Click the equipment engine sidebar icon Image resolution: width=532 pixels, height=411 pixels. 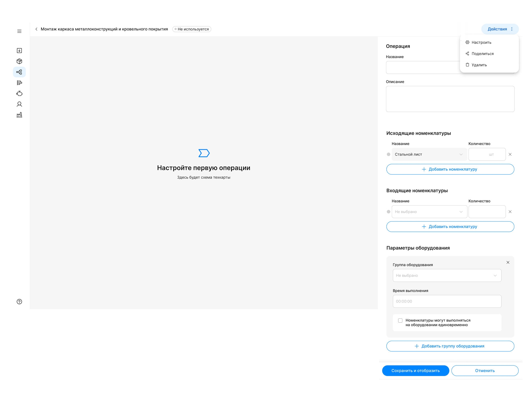coord(19,93)
